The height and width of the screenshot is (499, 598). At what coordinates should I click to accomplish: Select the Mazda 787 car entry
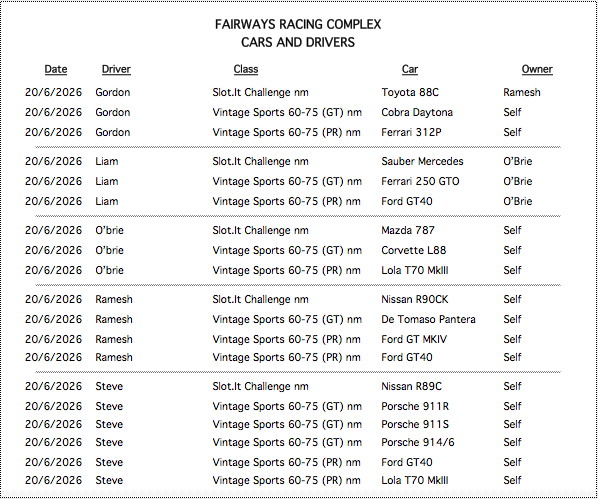408,230
